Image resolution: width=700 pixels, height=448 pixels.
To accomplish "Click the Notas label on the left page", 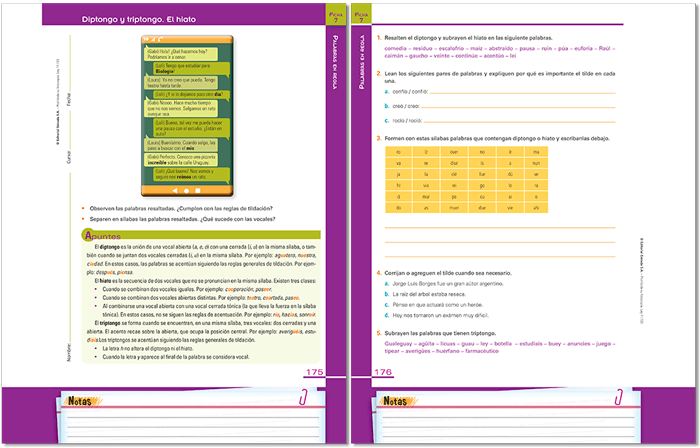I will (x=79, y=401).
